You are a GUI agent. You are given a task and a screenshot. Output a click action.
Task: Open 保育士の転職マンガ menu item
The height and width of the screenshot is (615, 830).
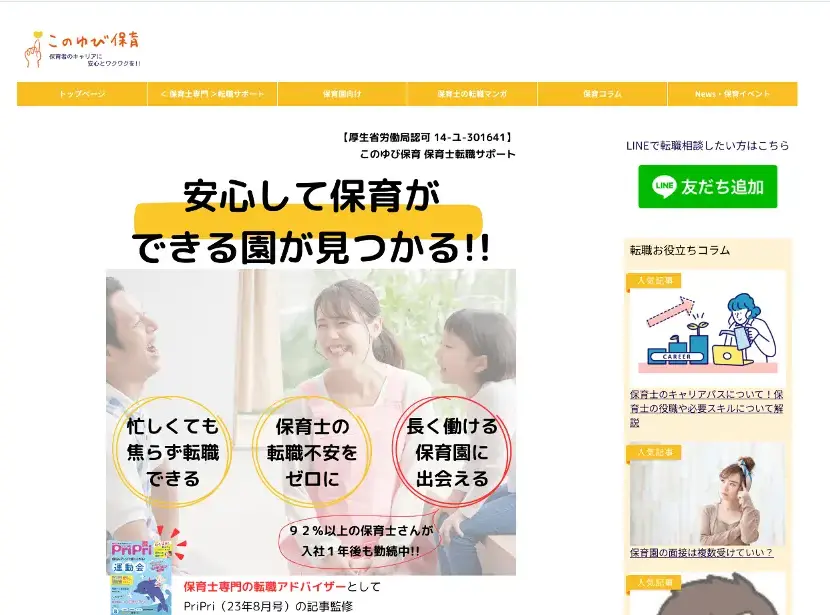472,94
